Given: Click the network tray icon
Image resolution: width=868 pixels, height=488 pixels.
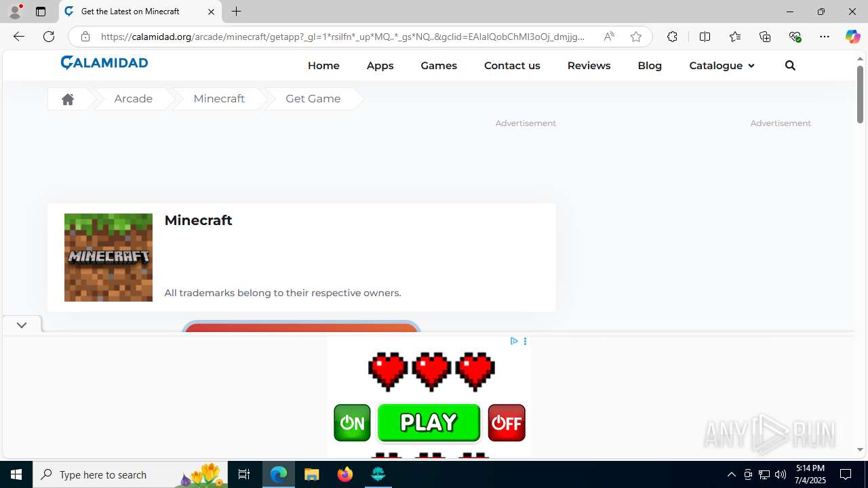Looking at the screenshot, I should pyautogui.click(x=764, y=474).
